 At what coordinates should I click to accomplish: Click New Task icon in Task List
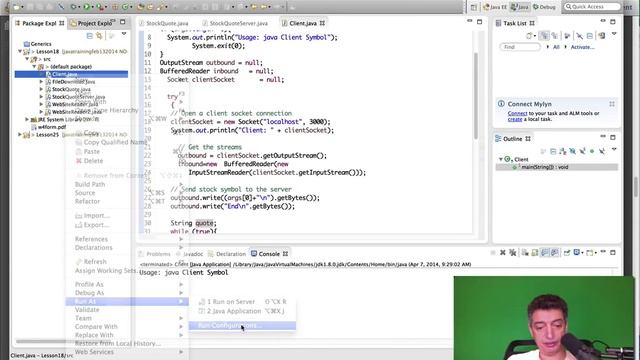tap(529, 36)
